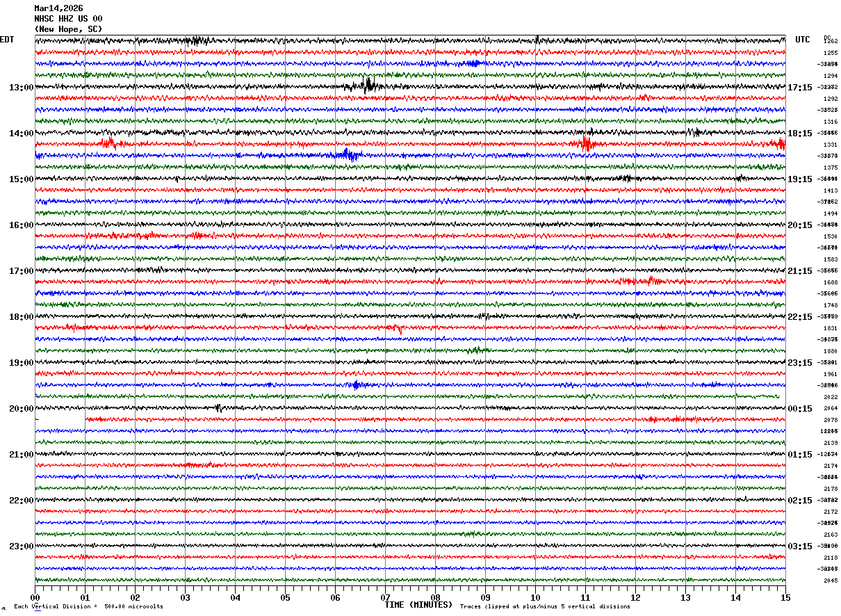Click the "19:00" EDT row label
841x616 pixels.
coord(22,363)
